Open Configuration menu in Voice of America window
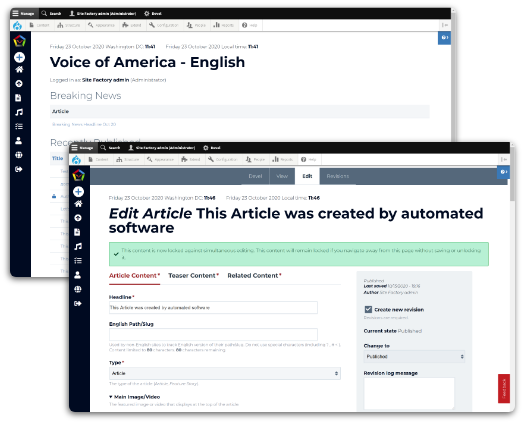The image size is (523, 424). (164, 25)
